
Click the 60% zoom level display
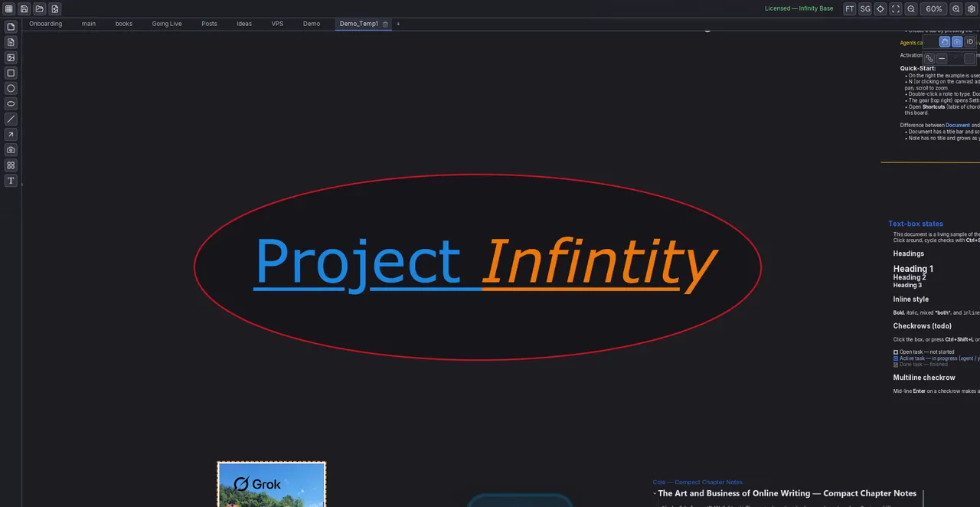pyautogui.click(x=934, y=9)
